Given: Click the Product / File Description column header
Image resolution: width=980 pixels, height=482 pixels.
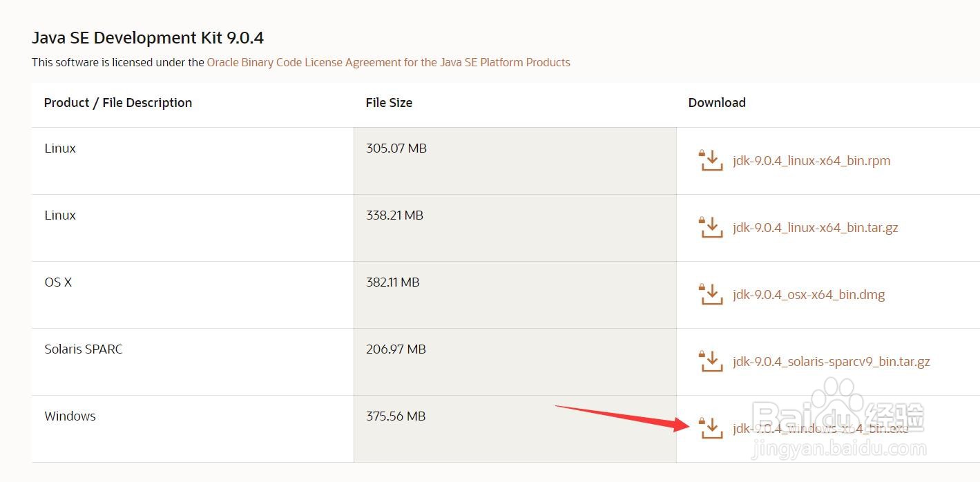Looking at the screenshot, I should point(118,103).
